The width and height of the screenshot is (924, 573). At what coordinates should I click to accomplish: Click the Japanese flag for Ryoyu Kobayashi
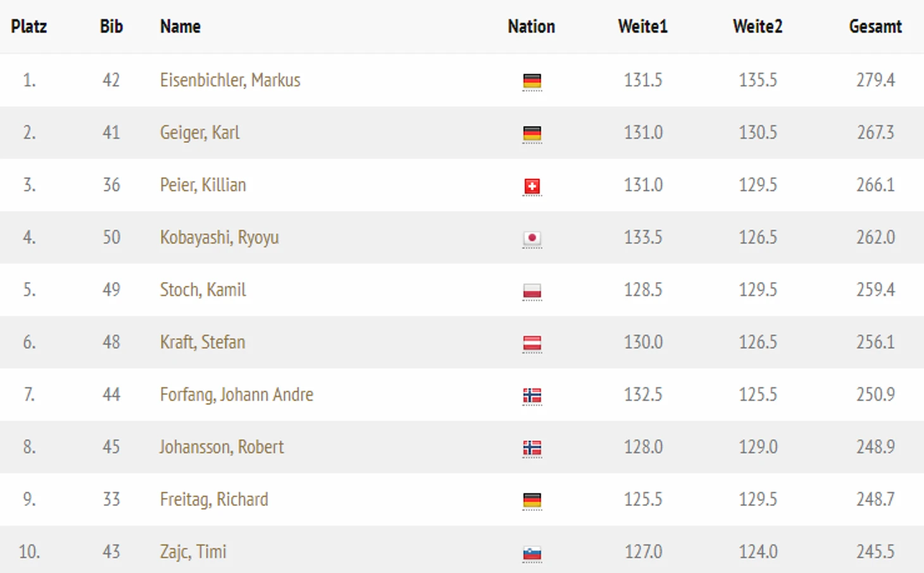(x=532, y=238)
